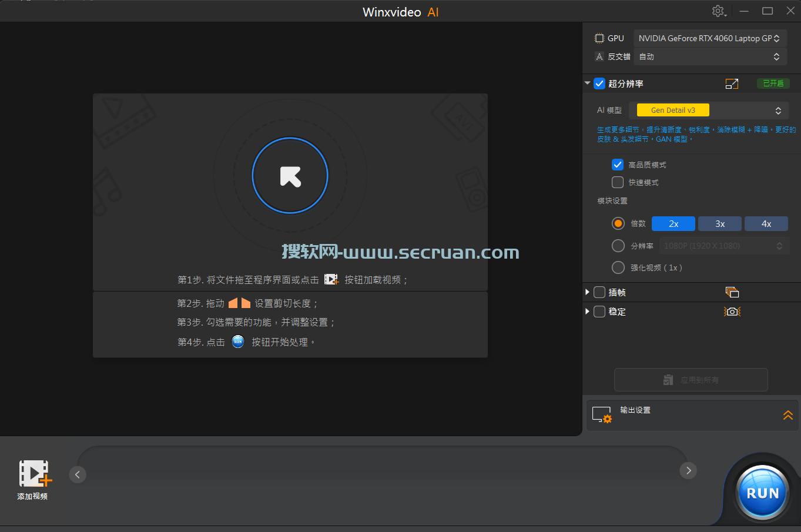801x532 pixels.
Task: Open the 反交错 自动 dropdown
Action: point(710,56)
